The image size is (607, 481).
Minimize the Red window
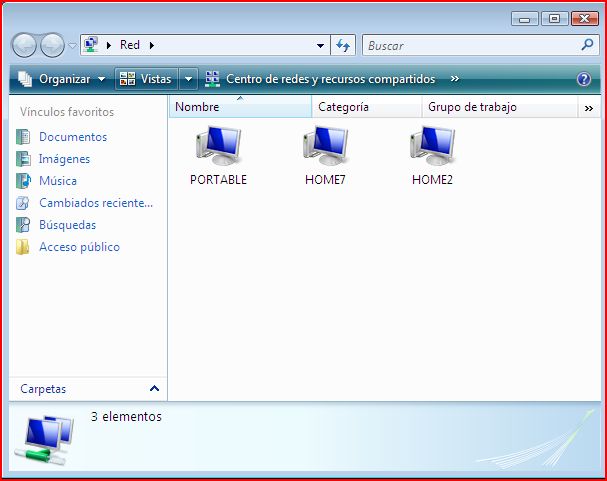(525, 19)
